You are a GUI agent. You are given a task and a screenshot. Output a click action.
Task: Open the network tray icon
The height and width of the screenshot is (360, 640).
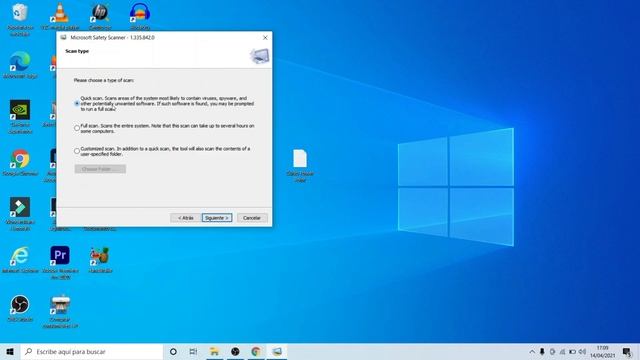[562, 351]
